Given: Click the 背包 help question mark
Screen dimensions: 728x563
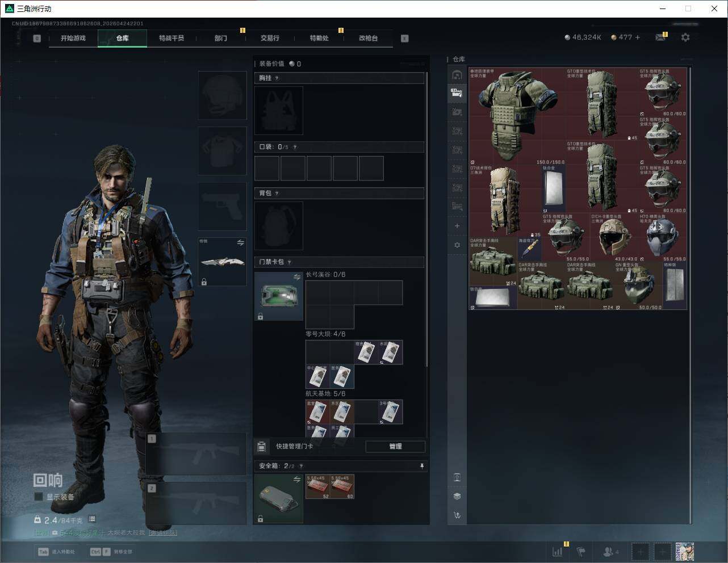Looking at the screenshot, I should 277,194.
